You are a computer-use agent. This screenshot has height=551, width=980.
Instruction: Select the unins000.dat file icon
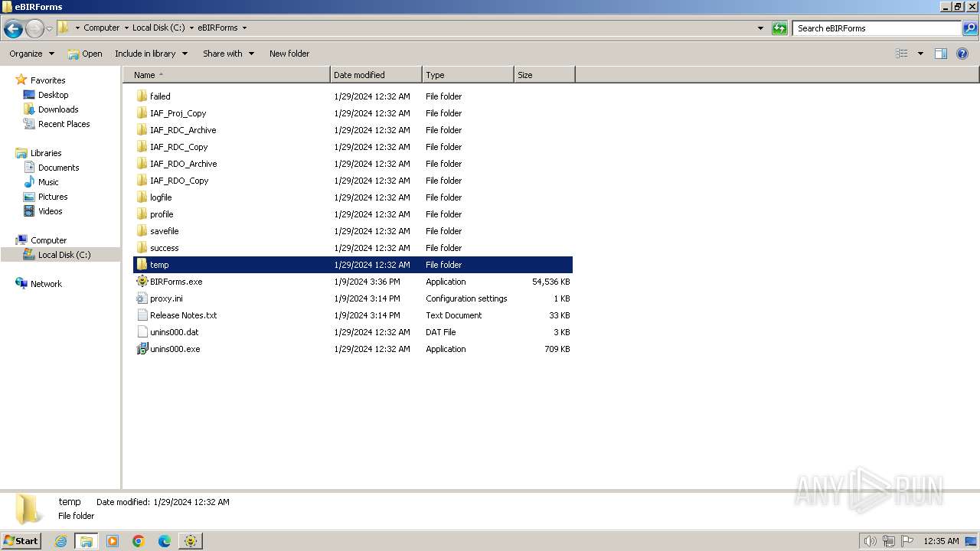(x=142, y=332)
